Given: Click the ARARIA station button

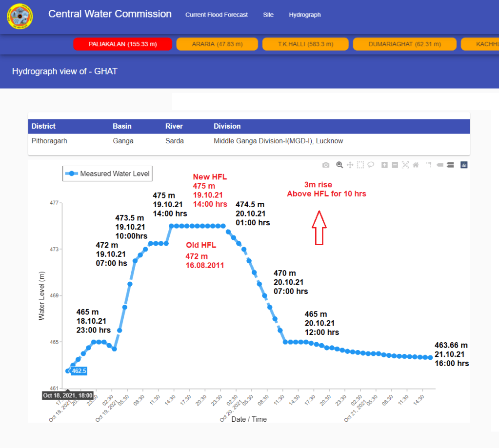Looking at the screenshot, I should coord(217,44).
